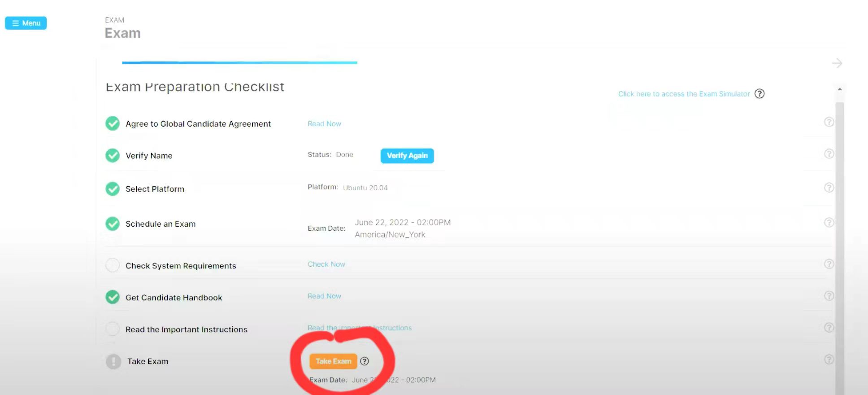Open the Menu hamburger button
This screenshot has height=395, width=868.
(26, 23)
